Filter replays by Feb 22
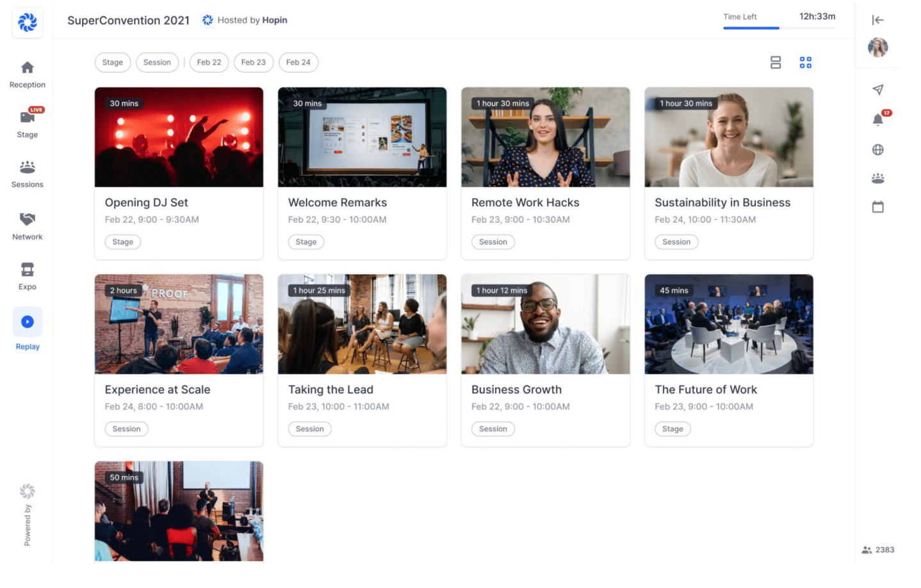This screenshot has height=588, width=921. [209, 62]
